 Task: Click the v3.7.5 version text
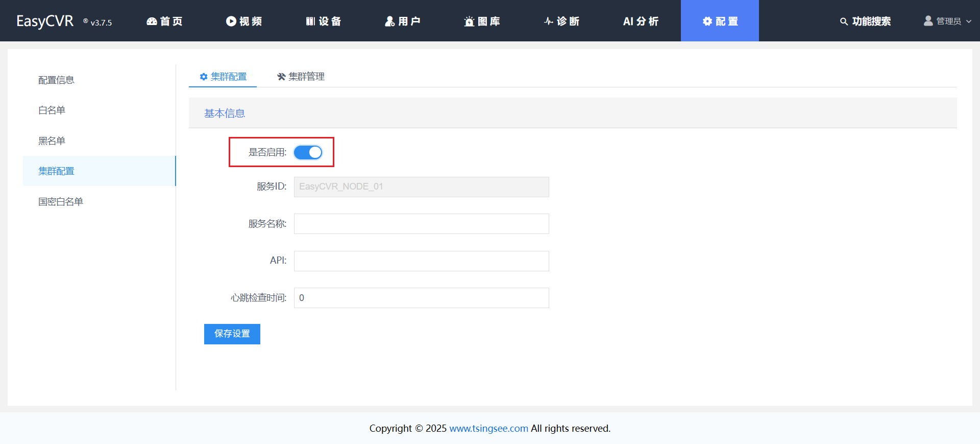point(101,22)
